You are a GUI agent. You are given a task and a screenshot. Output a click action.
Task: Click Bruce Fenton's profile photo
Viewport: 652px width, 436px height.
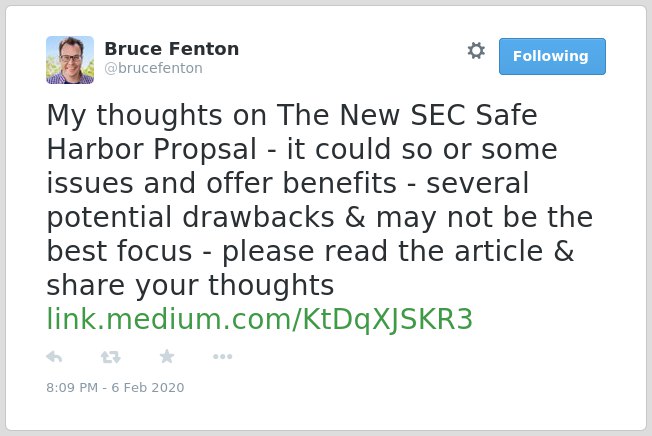(x=70, y=60)
